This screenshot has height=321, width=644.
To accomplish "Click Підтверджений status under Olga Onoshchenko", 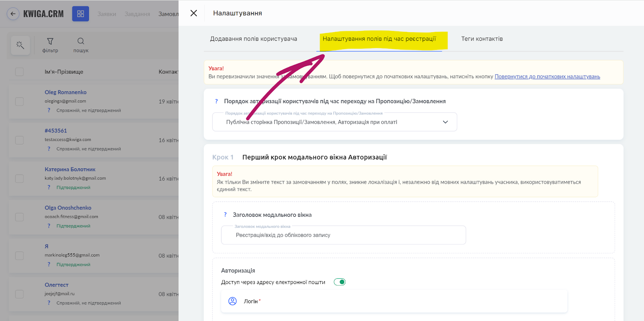I will coord(73,226).
